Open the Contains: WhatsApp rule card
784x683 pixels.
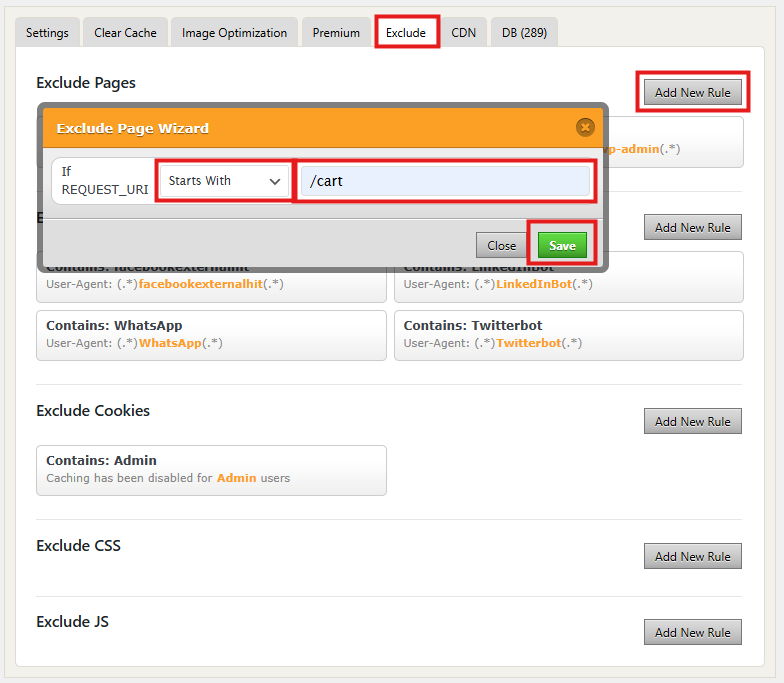212,336
